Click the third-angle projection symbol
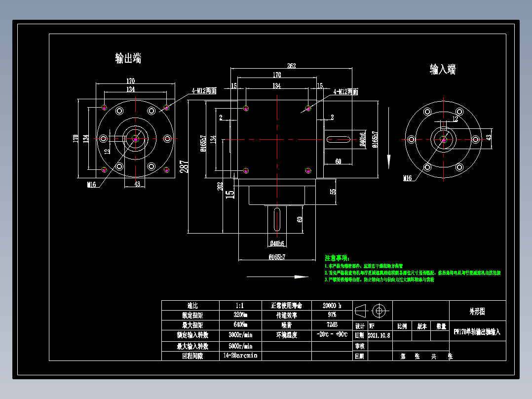This screenshot has width=532, height=399. [362, 311]
